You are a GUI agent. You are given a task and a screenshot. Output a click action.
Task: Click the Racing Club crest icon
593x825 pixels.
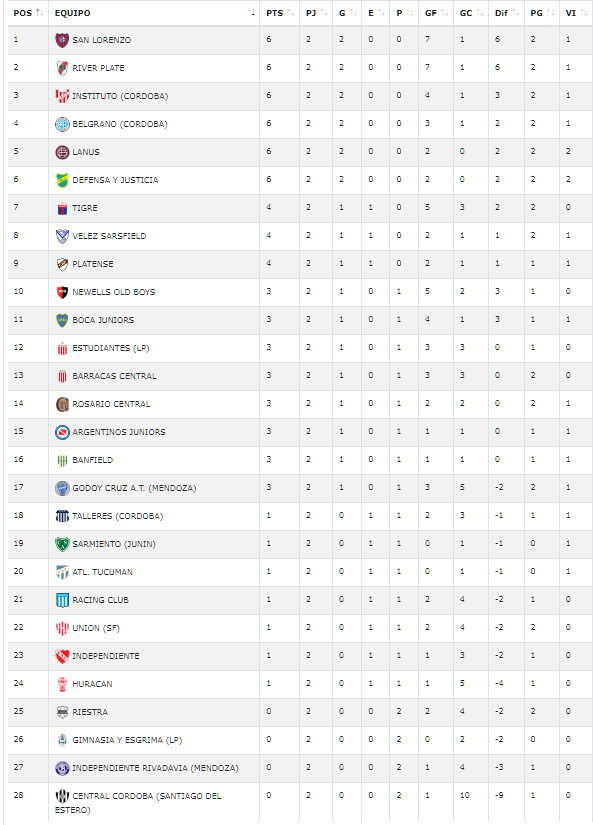[62, 600]
